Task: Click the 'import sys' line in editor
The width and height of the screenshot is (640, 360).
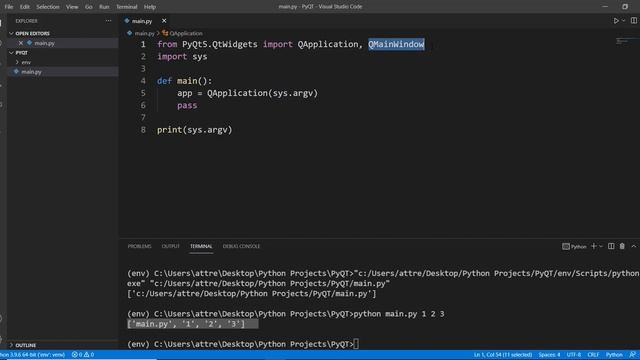Action: coord(182,56)
